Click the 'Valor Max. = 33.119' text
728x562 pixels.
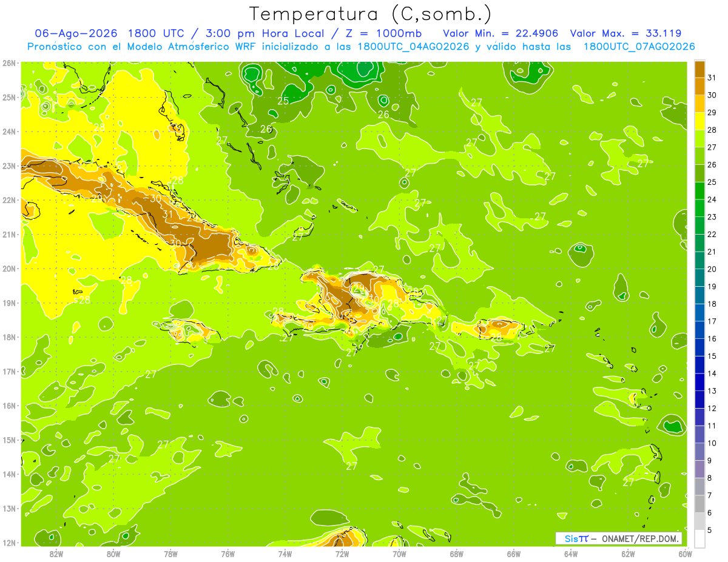click(625, 33)
